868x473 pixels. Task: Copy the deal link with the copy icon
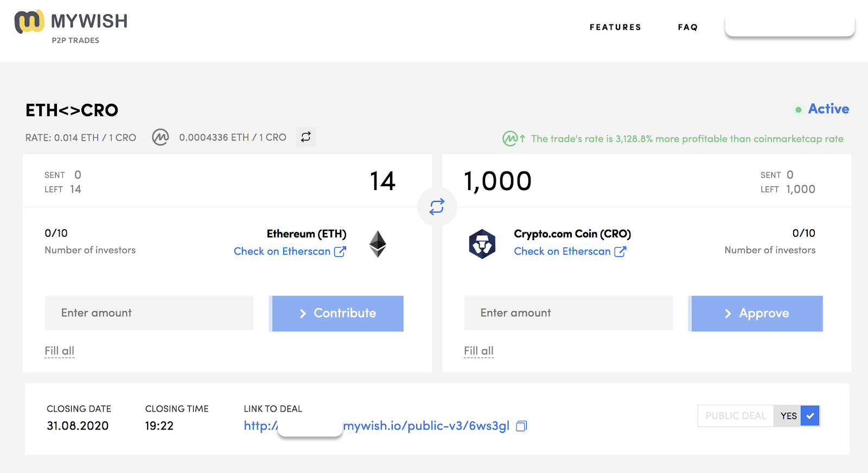521,426
